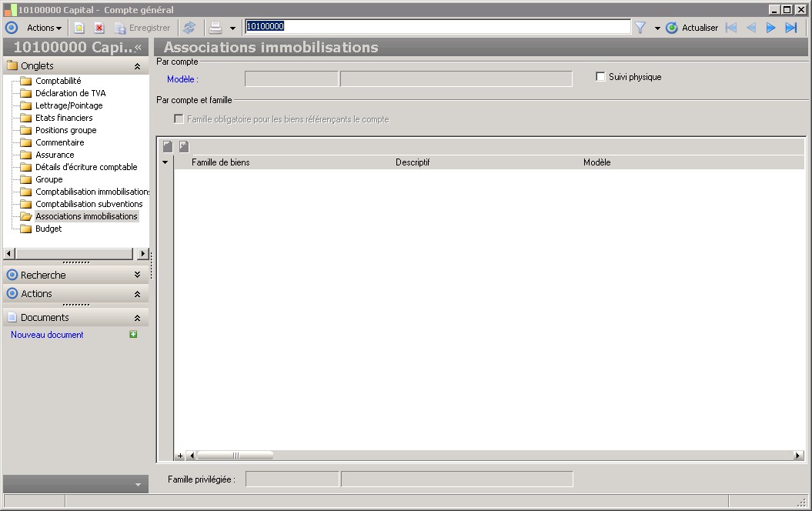Click the new record toolbar icon
The image size is (812, 511).
click(79, 28)
